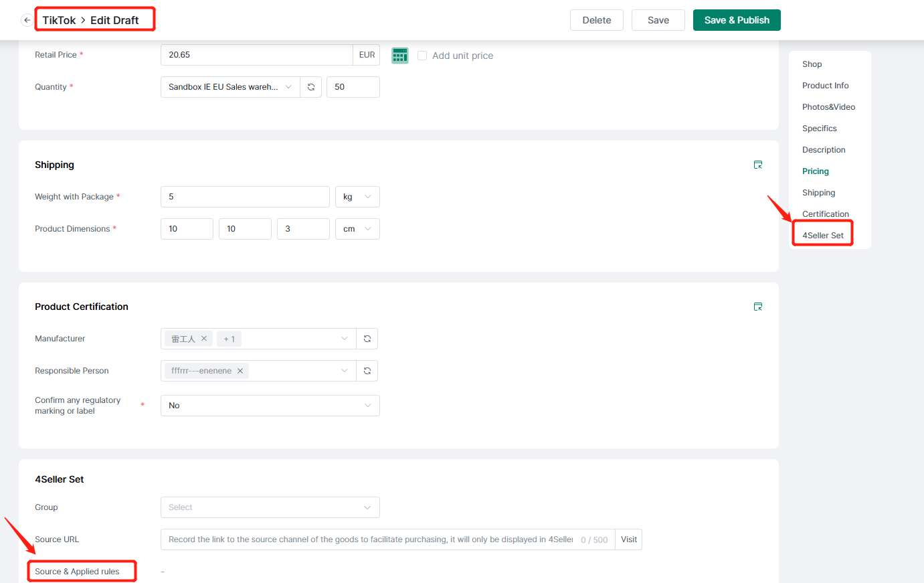Click the Delete button

597,20
